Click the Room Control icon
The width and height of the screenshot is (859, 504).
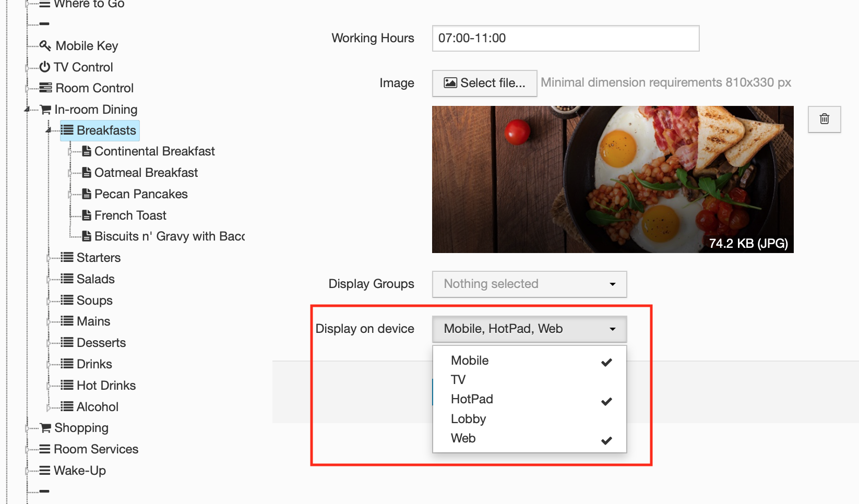[45, 88]
